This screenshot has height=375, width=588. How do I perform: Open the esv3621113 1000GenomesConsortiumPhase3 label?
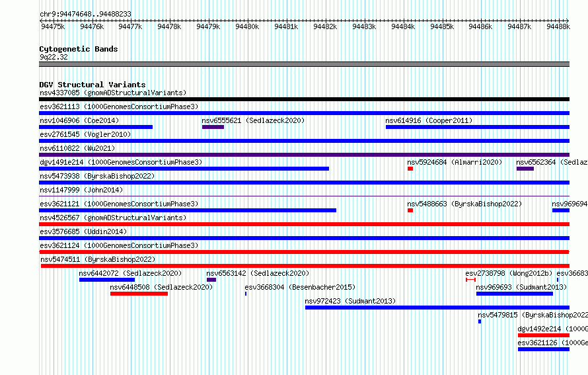click(119, 106)
